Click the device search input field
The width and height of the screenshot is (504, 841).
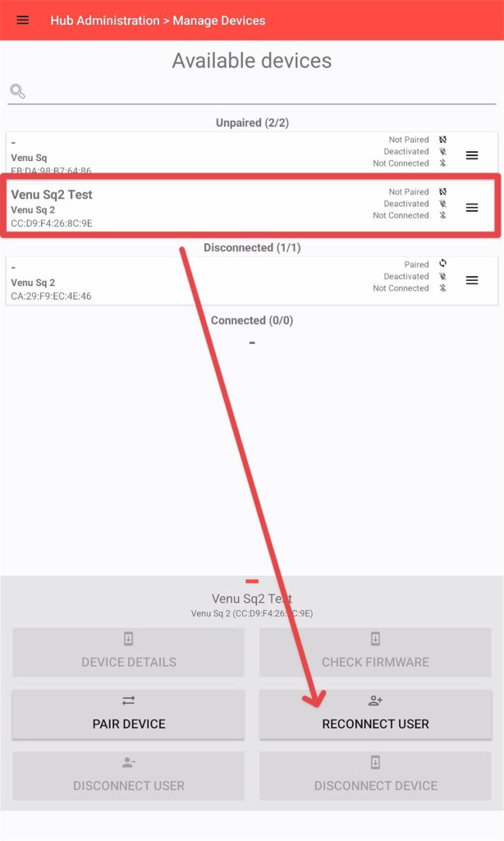coord(260,92)
